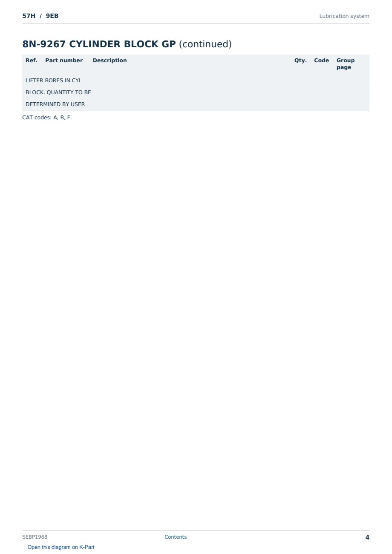Select the Description column header
392x554 pixels.
[x=110, y=61]
